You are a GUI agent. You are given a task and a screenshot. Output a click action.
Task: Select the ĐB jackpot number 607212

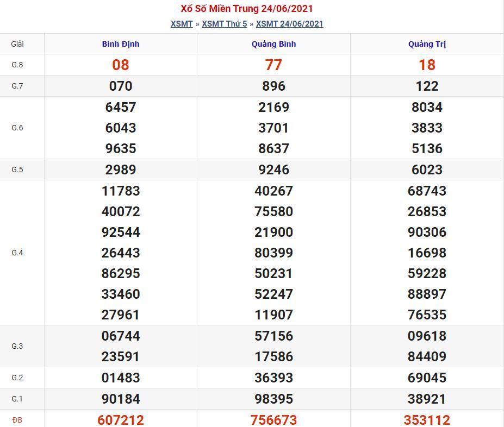121,420
